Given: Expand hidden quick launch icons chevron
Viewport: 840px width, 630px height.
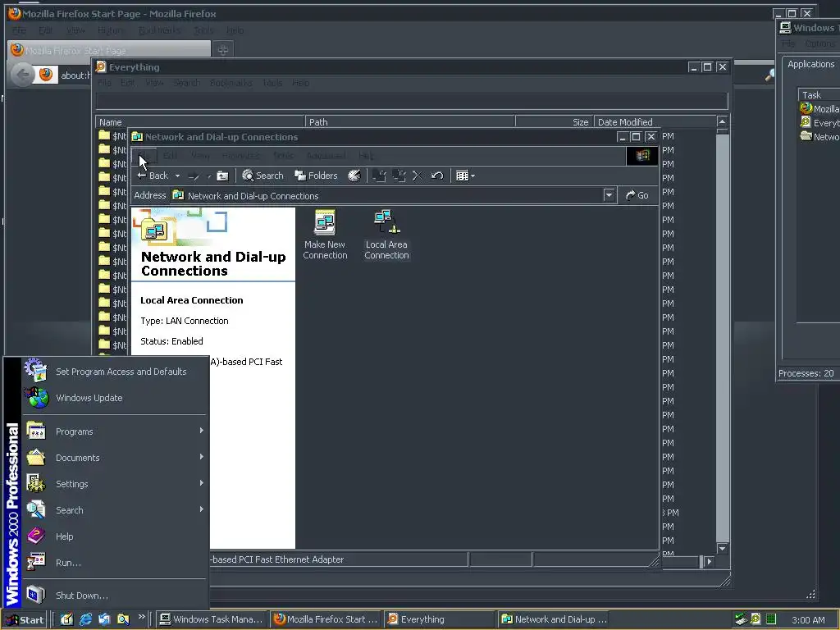Looking at the screenshot, I should [141, 617].
